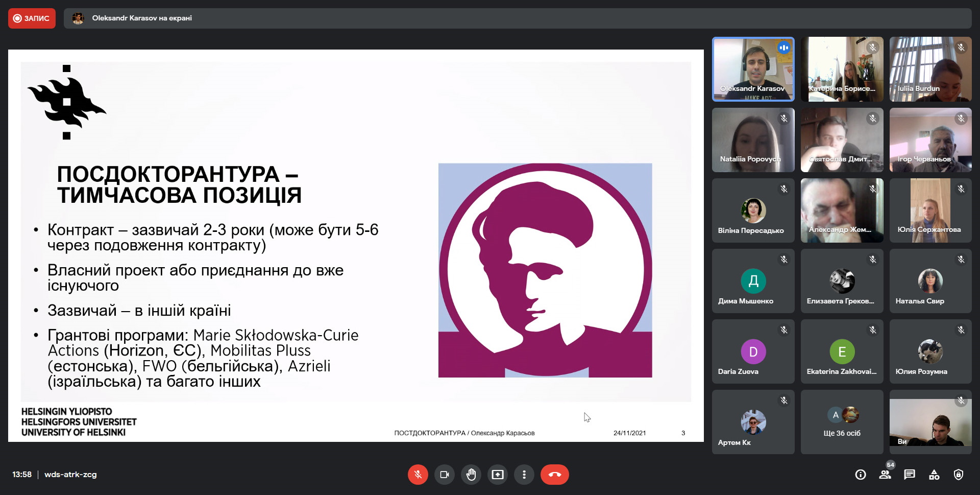Select Iuliia Burdun's video tile
Screen dimensions: 980x495
tap(930, 69)
